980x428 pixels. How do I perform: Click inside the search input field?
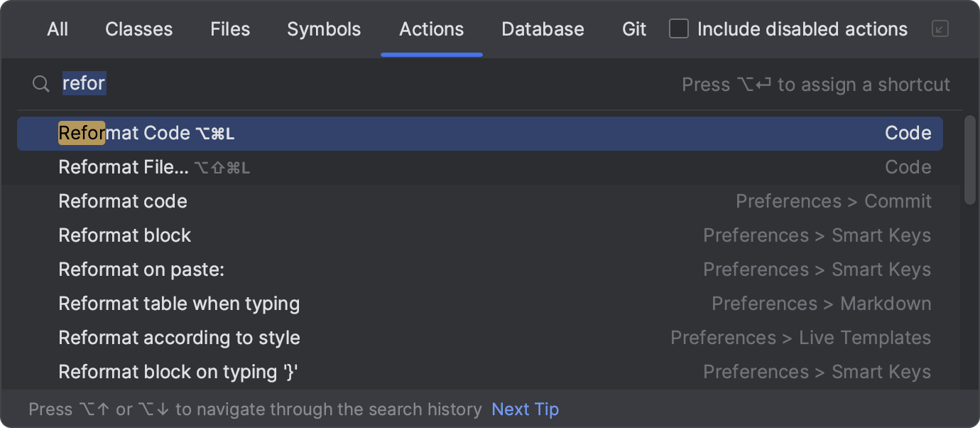tap(213, 84)
